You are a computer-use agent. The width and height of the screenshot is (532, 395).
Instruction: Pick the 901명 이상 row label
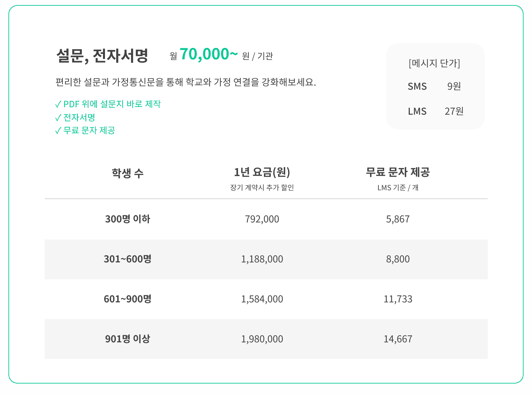tap(128, 339)
